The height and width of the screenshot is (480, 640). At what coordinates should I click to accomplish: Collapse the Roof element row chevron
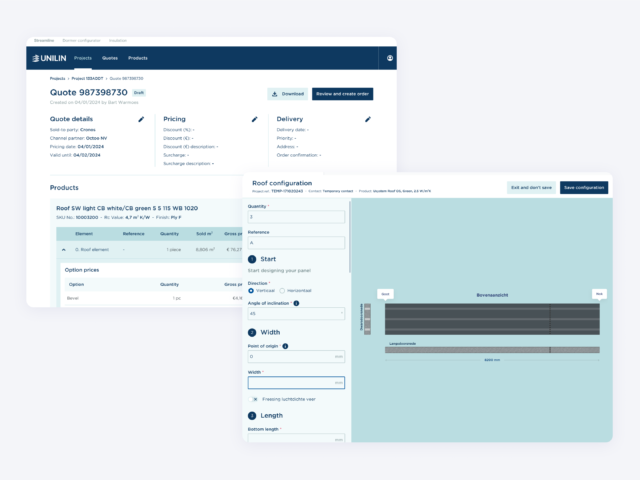[65, 249]
